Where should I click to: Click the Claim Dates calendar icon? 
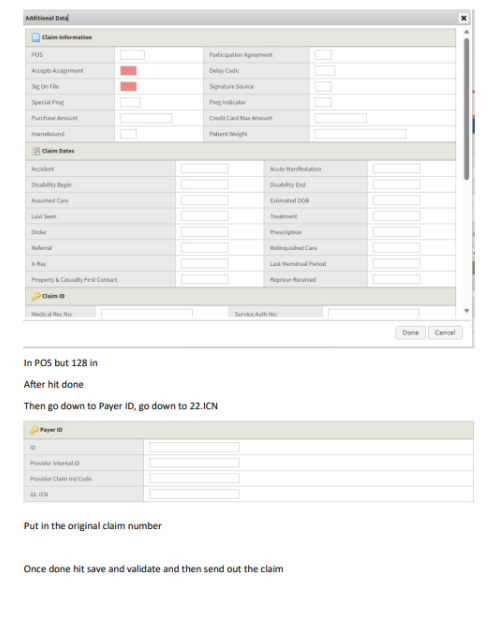click(36, 151)
